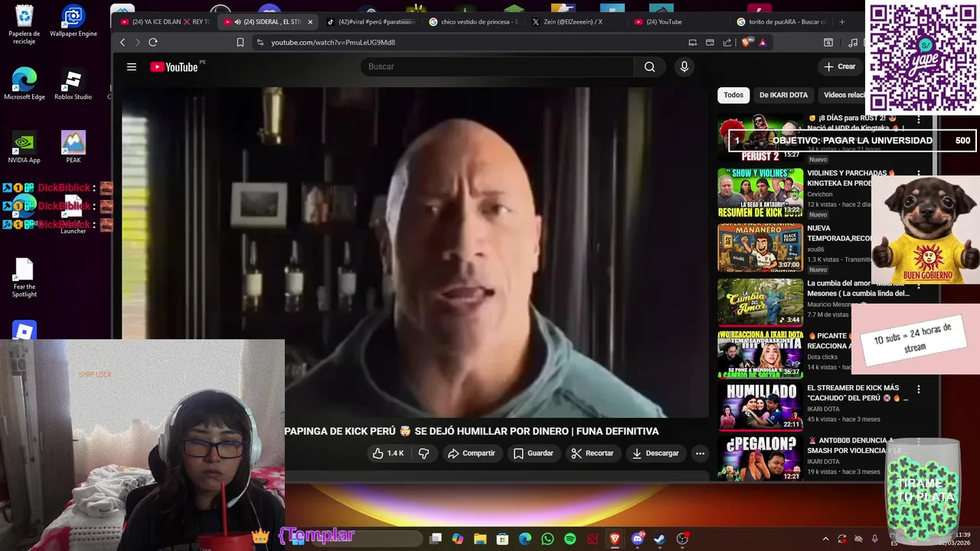Open Microsoft Edge desktop shortcut

click(24, 84)
